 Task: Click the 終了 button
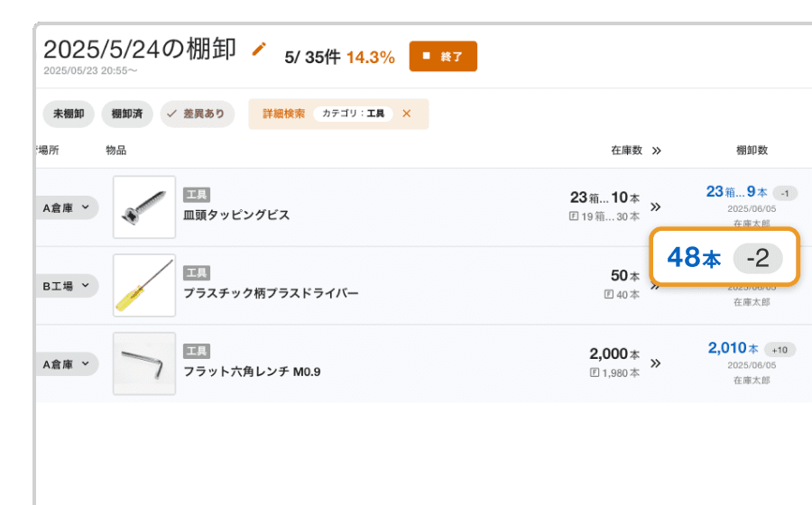pyautogui.click(x=442, y=56)
